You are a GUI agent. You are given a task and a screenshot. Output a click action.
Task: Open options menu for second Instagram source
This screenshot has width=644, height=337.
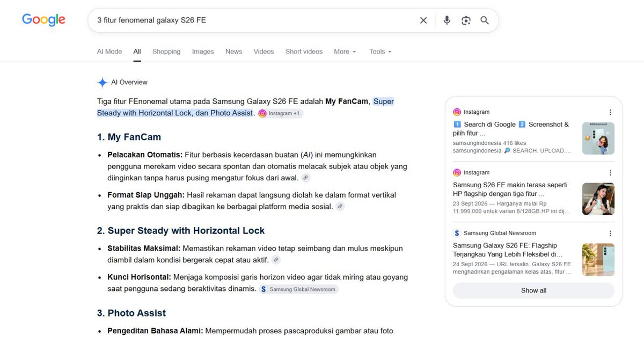click(610, 173)
